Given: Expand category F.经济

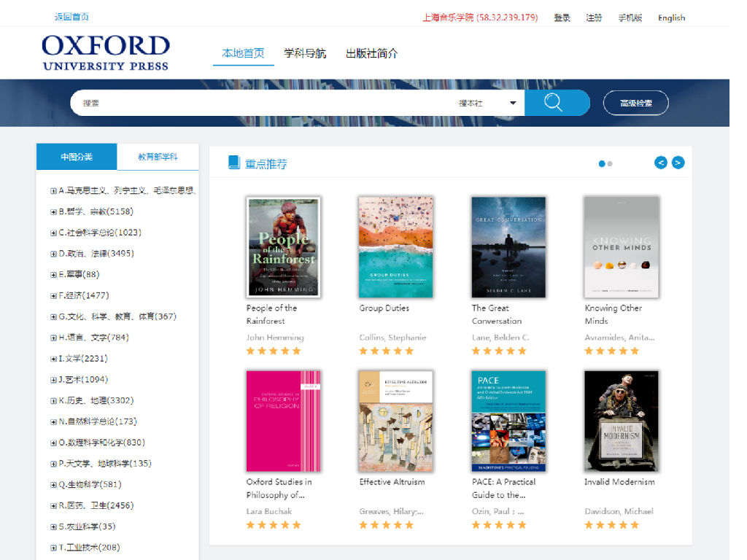Looking at the screenshot, I should click(x=53, y=296).
